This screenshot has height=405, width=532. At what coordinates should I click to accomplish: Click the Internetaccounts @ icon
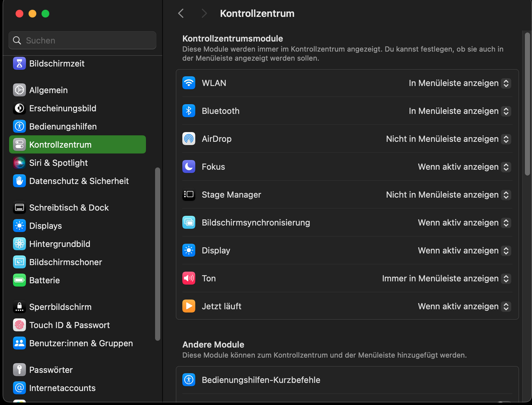pos(19,388)
